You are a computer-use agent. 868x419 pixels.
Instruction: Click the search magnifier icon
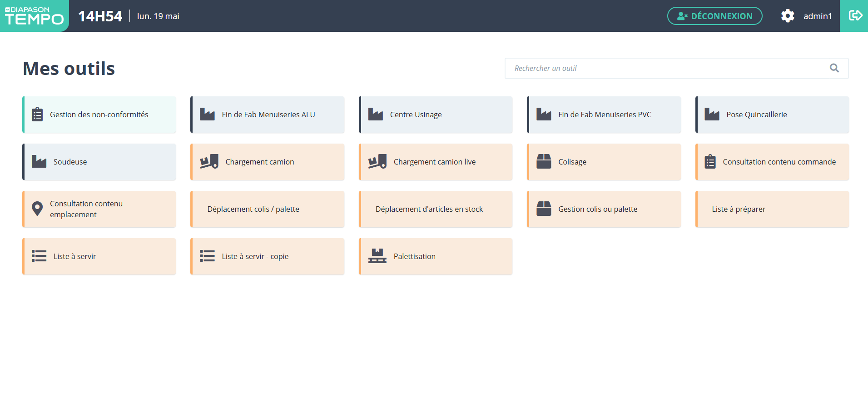point(834,68)
